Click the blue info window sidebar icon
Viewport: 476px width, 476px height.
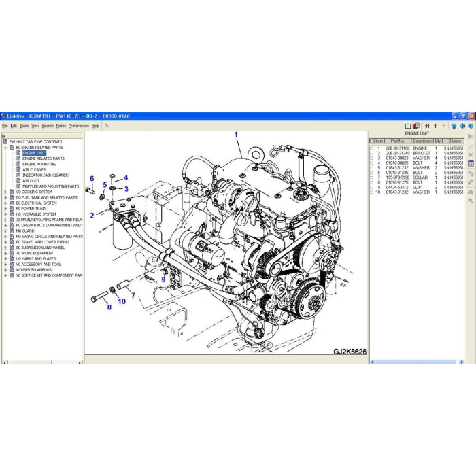(x=471, y=164)
